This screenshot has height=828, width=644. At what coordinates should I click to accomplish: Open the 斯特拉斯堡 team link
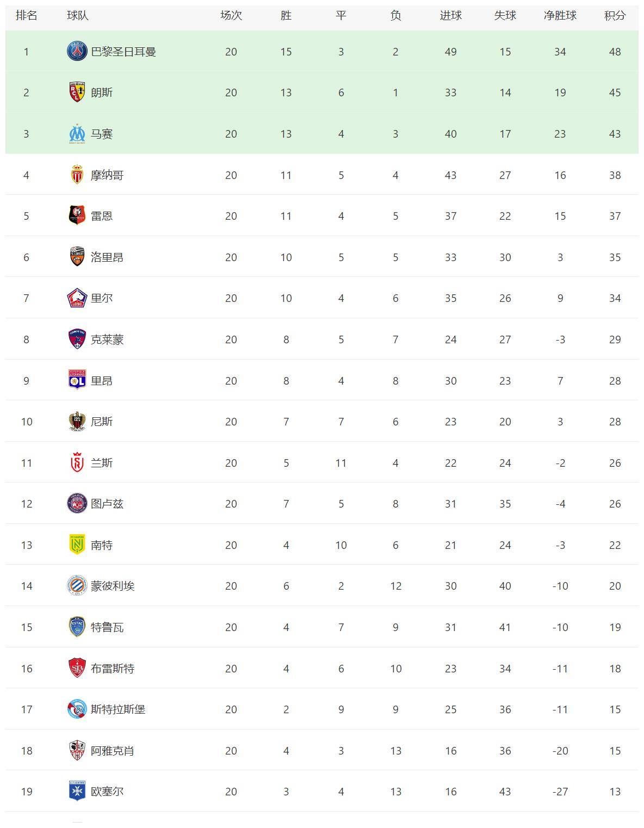(118, 709)
